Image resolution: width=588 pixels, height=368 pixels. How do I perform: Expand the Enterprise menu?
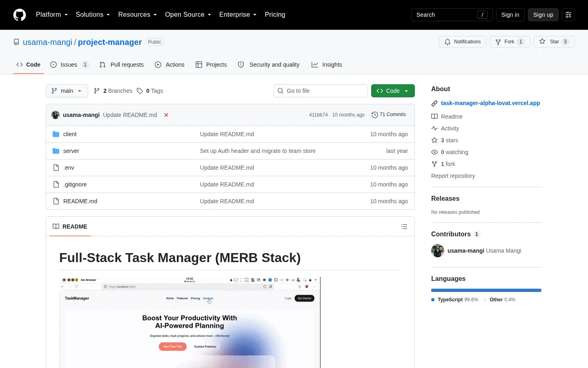pos(238,15)
